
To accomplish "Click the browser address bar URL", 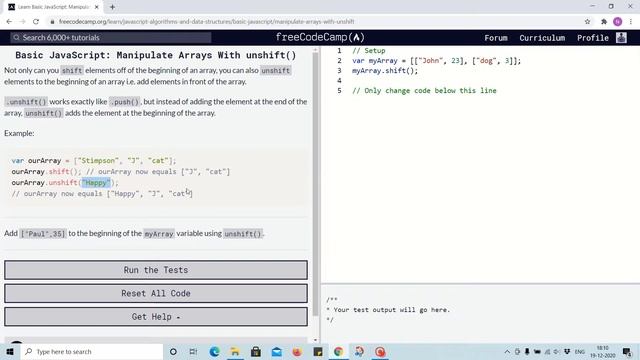I will (206, 22).
